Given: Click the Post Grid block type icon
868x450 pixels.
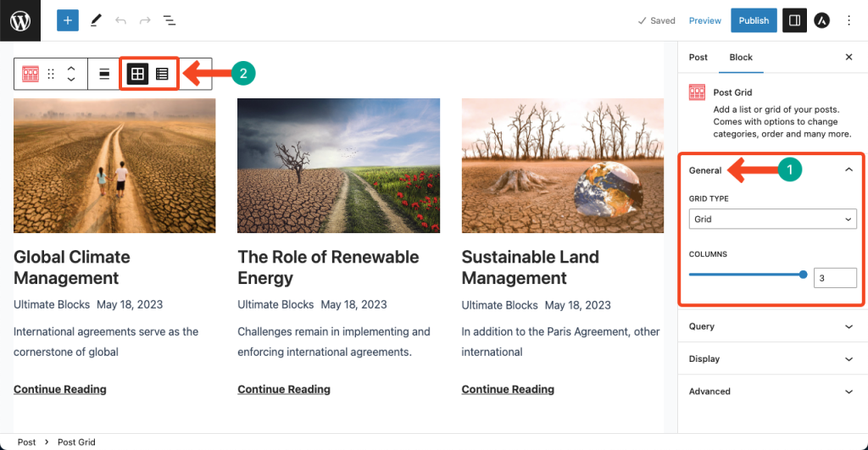Looking at the screenshot, I should click(x=31, y=75).
